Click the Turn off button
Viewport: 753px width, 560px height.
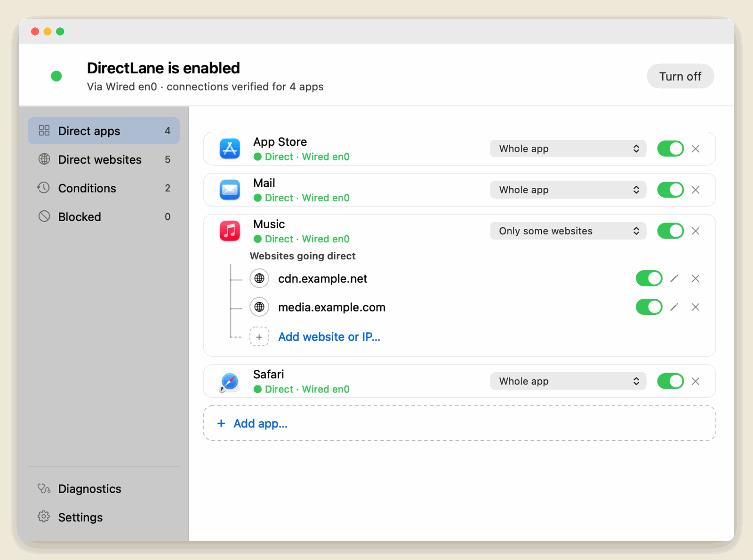(680, 76)
